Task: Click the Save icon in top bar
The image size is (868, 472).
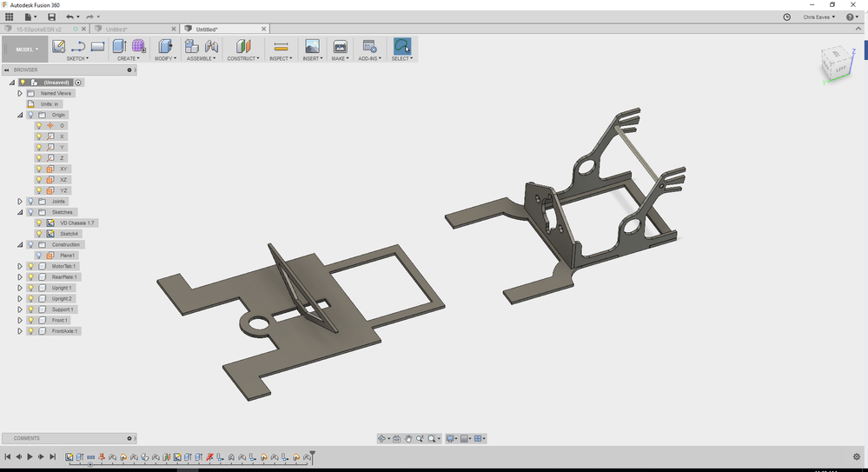Action: coord(51,17)
